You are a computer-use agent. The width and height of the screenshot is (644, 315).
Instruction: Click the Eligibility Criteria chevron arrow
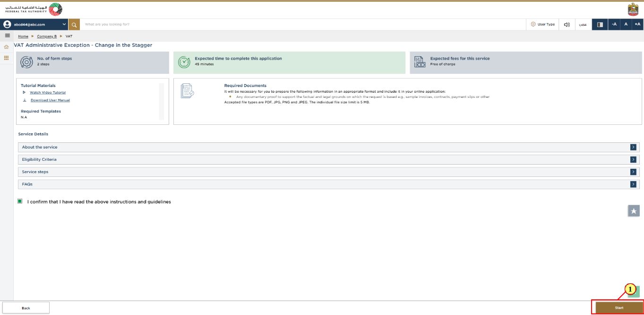[633, 159]
